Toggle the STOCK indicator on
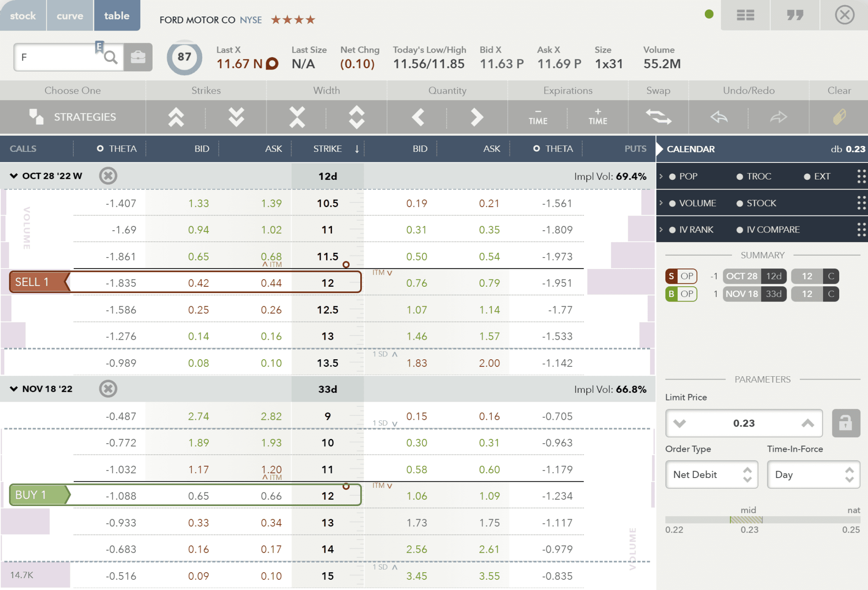Image resolution: width=868 pixels, height=590 pixels. point(740,203)
